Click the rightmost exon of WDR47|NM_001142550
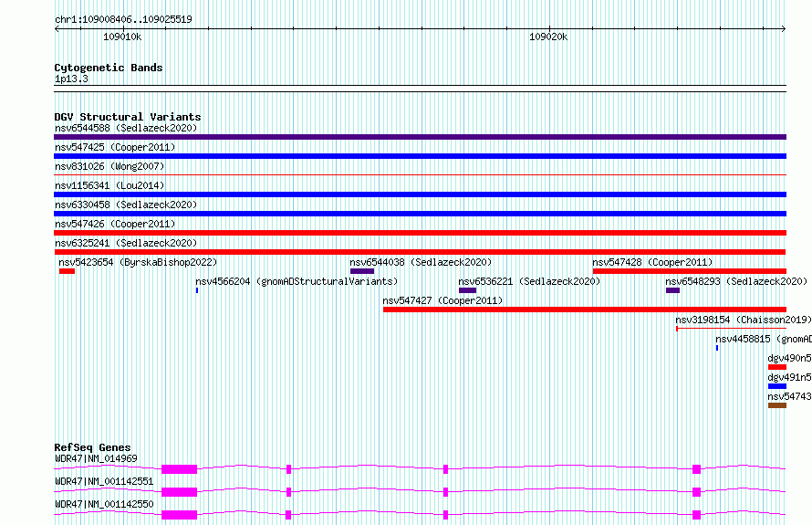 point(696,515)
